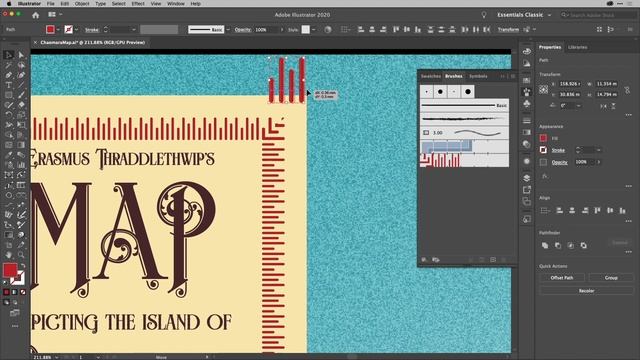Select the Color fill mode button
640x360 pixels.
click(6, 292)
